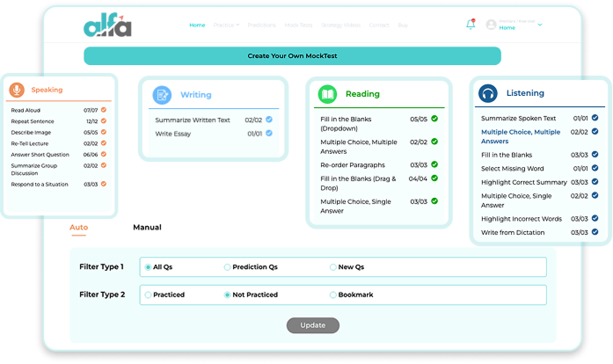Open the notifications bell

point(471,25)
